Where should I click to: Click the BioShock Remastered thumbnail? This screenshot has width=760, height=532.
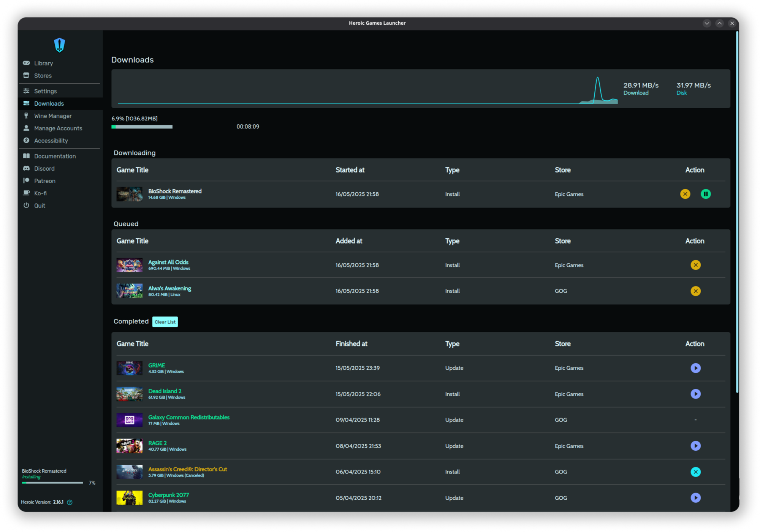[130, 194]
